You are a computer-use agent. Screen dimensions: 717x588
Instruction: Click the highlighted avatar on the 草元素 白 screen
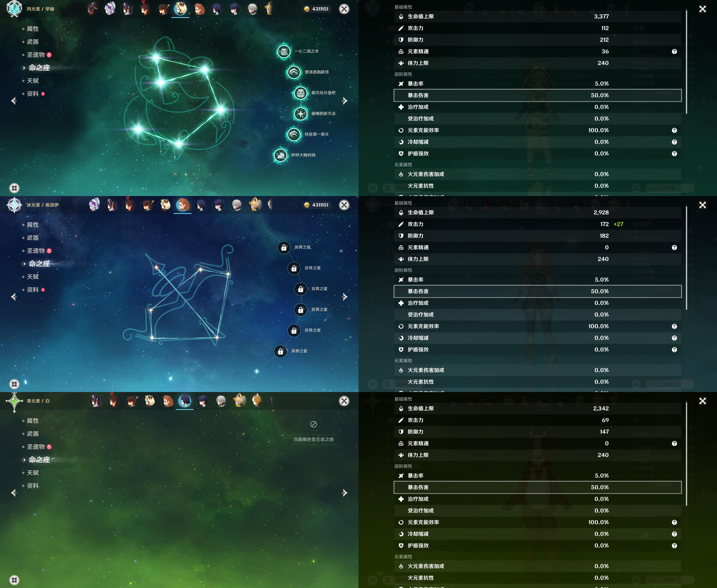pyautogui.click(x=185, y=401)
